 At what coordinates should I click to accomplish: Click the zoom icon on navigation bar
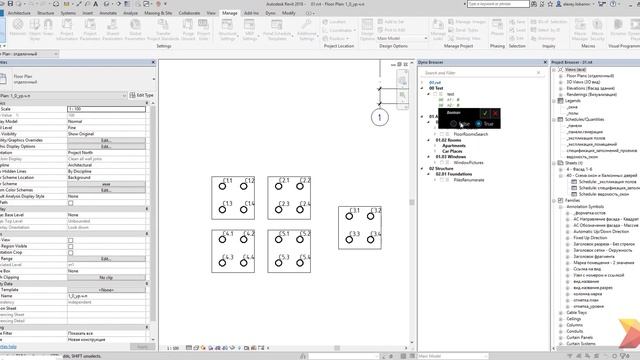[402, 96]
